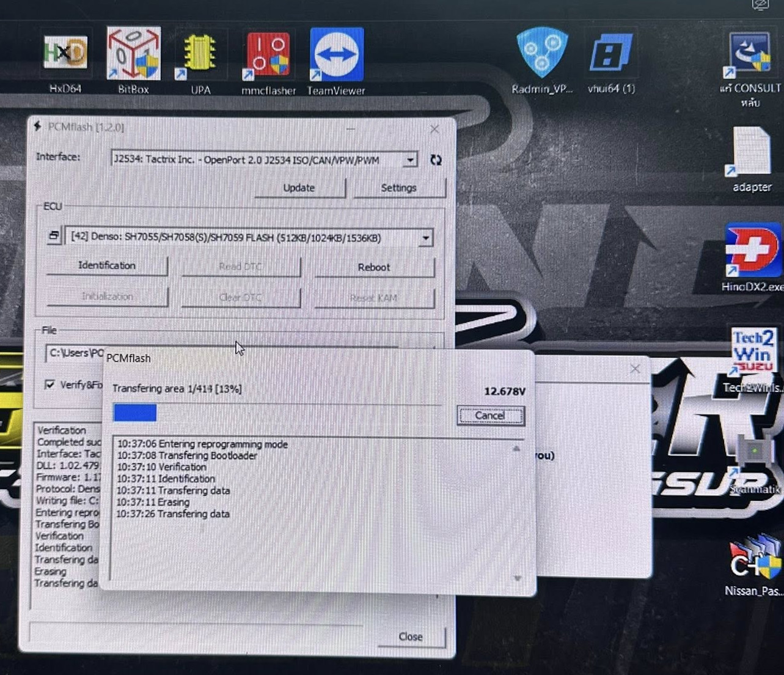The height and width of the screenshot is (675, 784).
Task: Open the Radmin VPN shortcut
Action: pyautogui.click(x=542, y=61)
